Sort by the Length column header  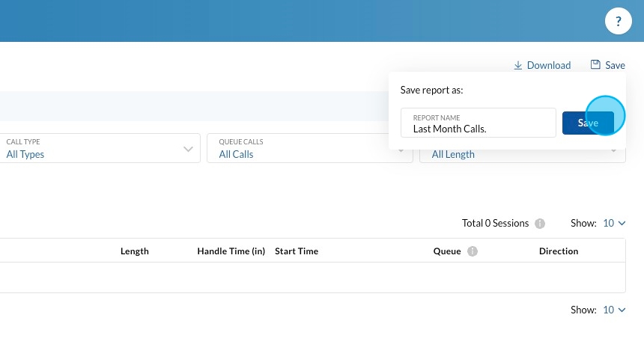tap(135, 251)
